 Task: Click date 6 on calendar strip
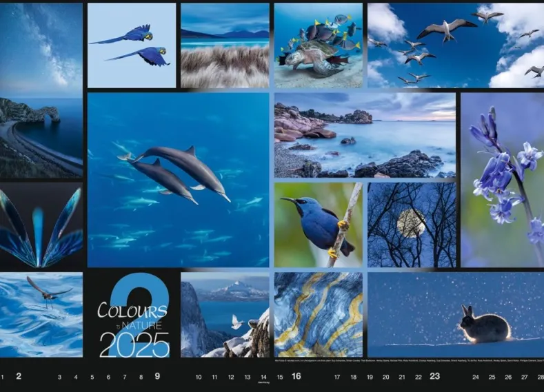(x=108, y=377)
